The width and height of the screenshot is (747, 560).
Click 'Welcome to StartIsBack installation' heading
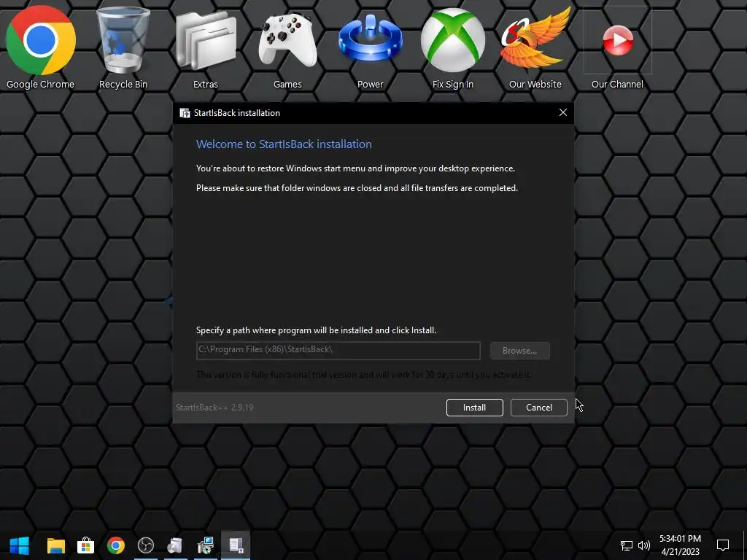click(284, 144)
